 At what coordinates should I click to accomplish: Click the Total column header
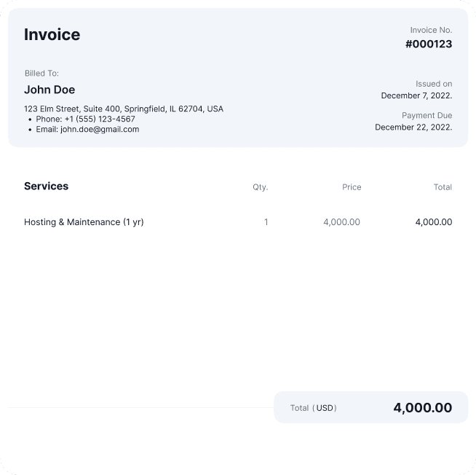coord(443,187)
